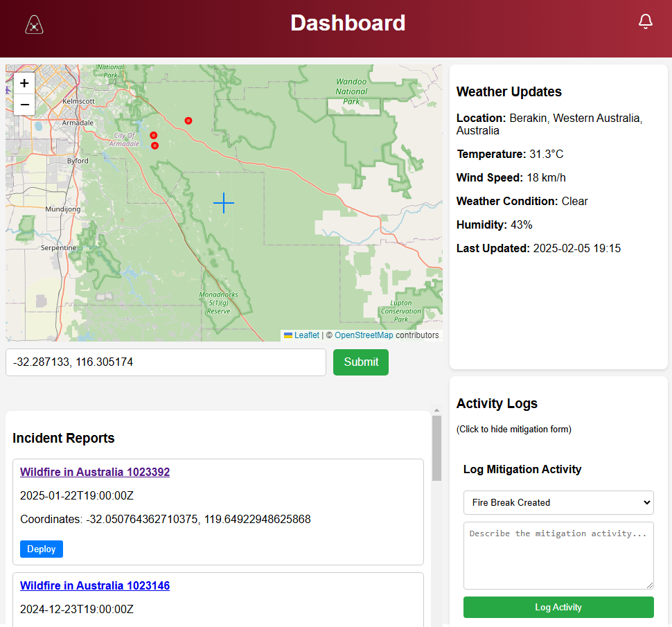The width and height of the screenshot is (672, 627).
Task: Zoom out the map with minus button
Action: click(24, 105)
